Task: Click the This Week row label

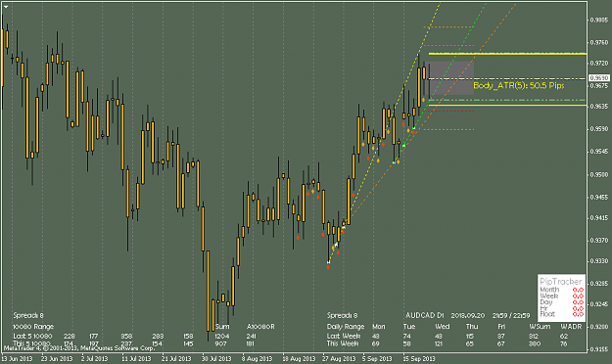Action: click(x=343, y=343)
